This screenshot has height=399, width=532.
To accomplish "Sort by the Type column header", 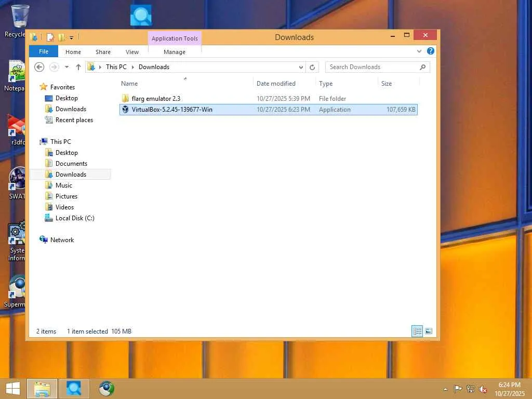I will tap(326, 84).
